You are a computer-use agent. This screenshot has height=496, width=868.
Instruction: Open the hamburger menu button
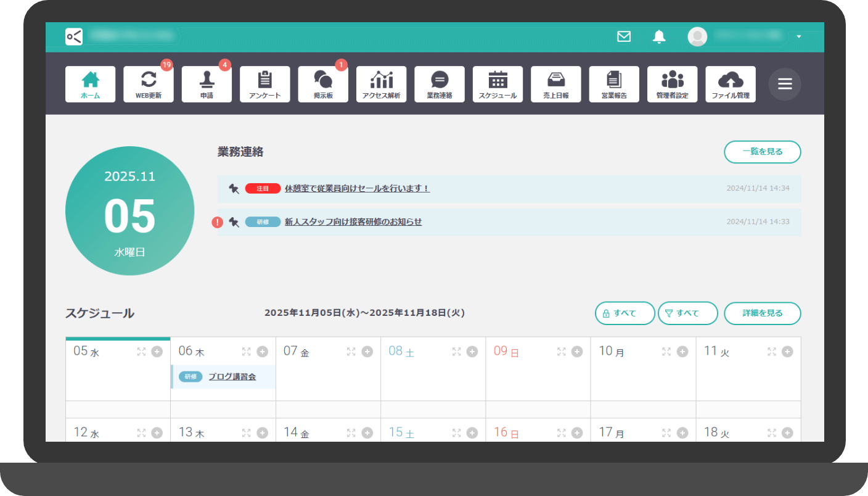click(784, 85)
